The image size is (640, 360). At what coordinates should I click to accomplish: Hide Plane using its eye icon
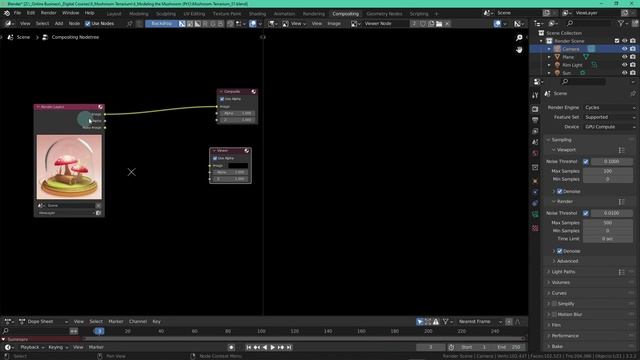pyautogui.click(x=624, y=57)
